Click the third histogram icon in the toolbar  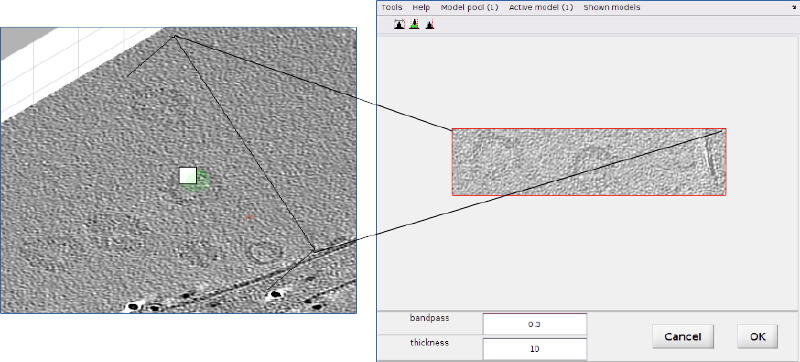[430, 24]
